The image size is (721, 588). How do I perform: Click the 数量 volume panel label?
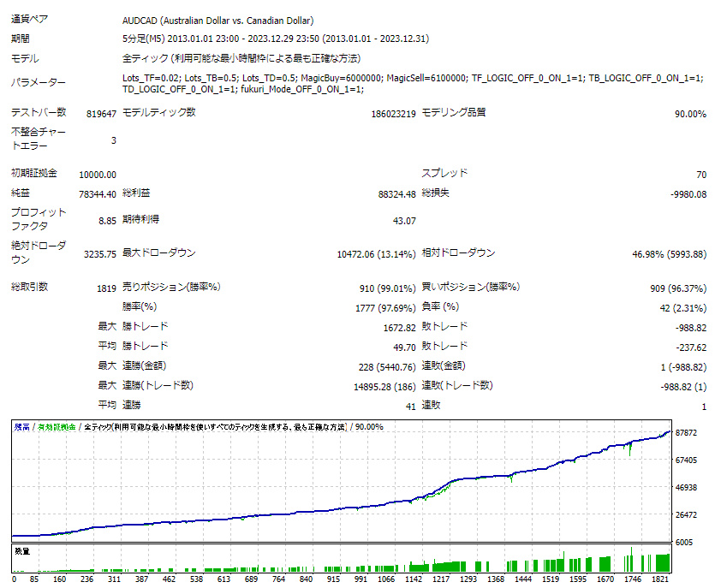point(22,551)
